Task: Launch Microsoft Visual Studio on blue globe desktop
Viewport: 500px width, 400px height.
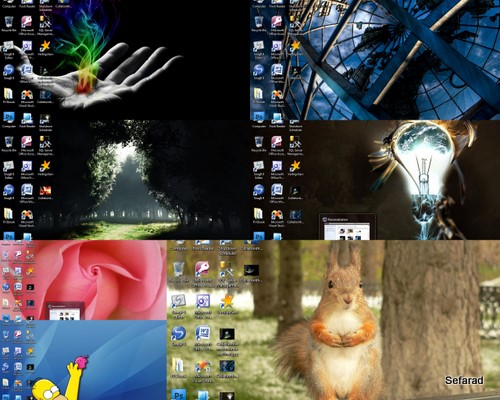Action: pyautogui.click(x=277, y=95)
